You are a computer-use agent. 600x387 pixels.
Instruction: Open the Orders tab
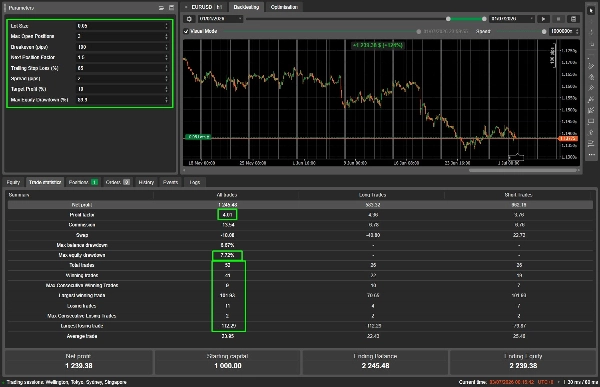click(x=117, y=182)
